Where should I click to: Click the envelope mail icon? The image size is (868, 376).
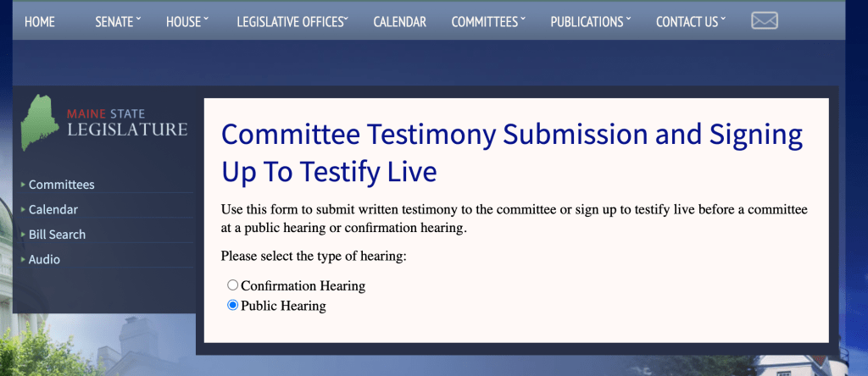click(x=764, y=21)
